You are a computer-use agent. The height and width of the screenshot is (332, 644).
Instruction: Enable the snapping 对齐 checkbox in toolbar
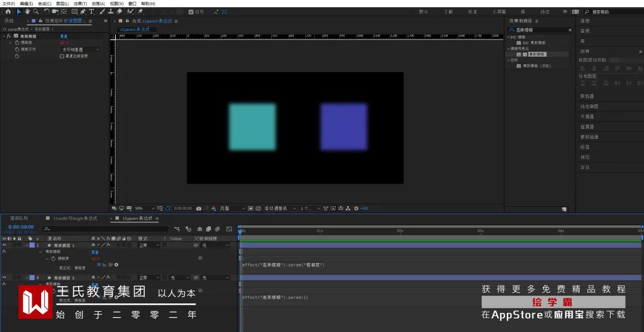tap(191, 12)
